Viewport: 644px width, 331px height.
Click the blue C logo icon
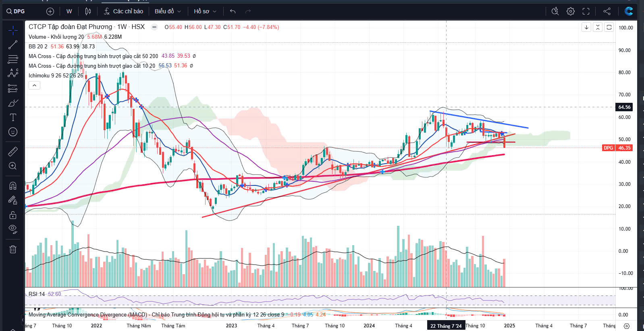coord(629,11)
